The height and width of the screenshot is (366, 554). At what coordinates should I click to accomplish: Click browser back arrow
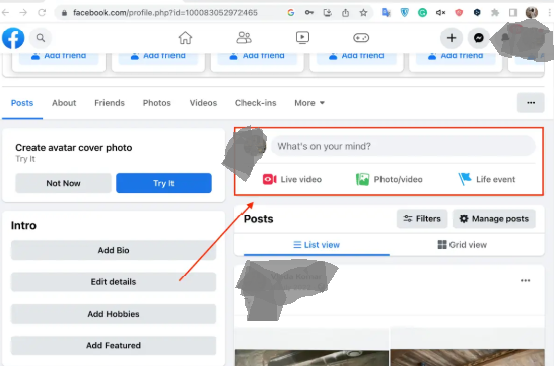(5, 13)
